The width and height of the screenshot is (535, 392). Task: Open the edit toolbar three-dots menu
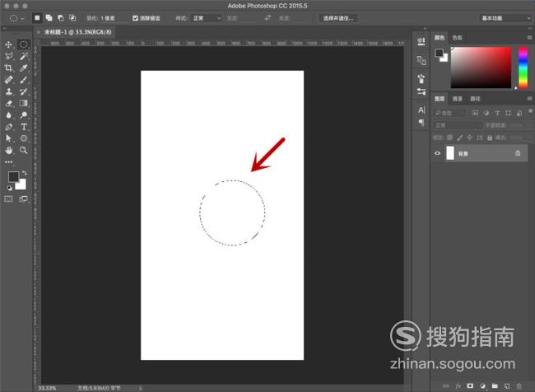pos(8,162)
